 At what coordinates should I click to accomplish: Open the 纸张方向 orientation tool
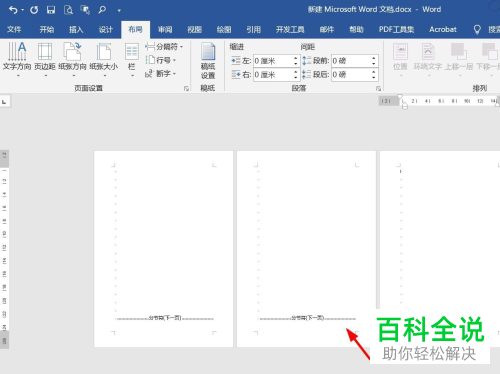pos(72,59)
